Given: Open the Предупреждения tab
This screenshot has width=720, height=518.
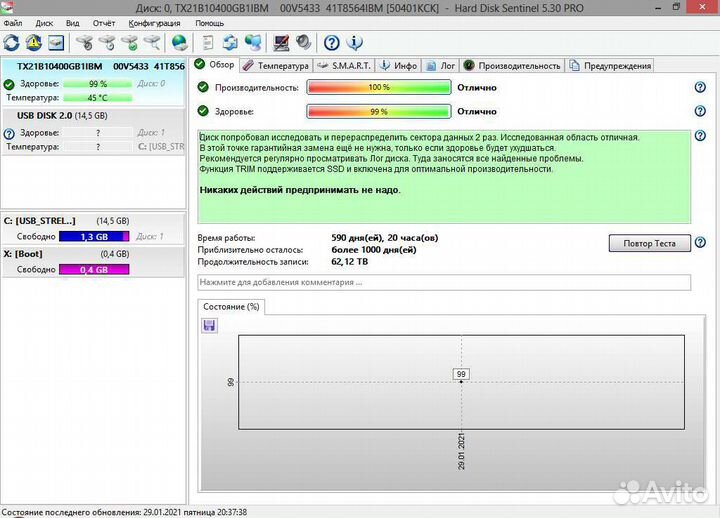Looking at the screenshot, I should click(x=610, y=65).
